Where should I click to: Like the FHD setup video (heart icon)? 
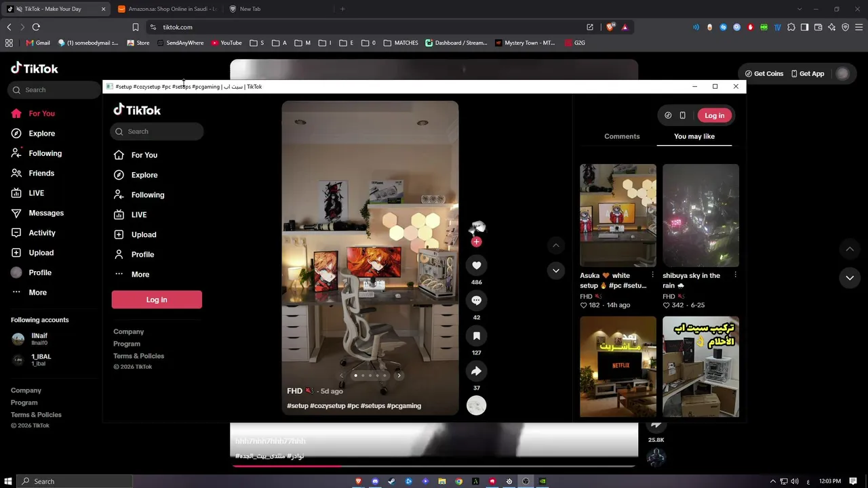[476, 266]
